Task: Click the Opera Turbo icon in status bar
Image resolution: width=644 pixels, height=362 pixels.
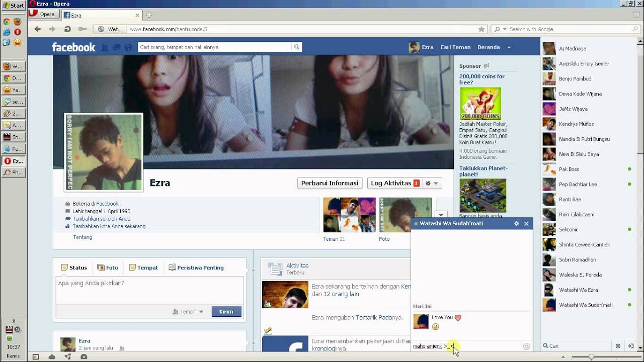Action: click(x=84, y=357)
